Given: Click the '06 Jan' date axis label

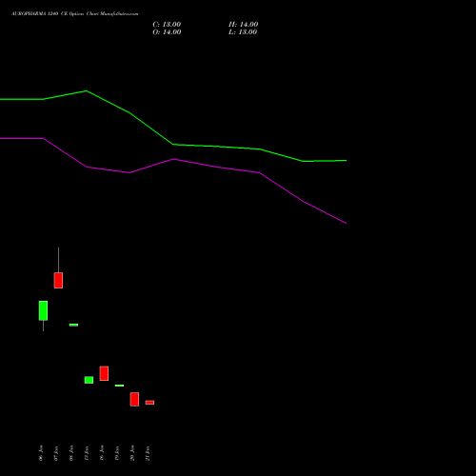Looking at the screenshot, I should (41, 453).
